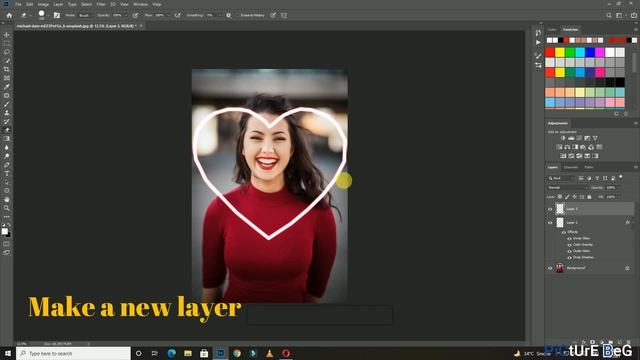Screen dimensions: 640x360
Task: Collapse Layer 1 effects list
Action: pos(633,223)
